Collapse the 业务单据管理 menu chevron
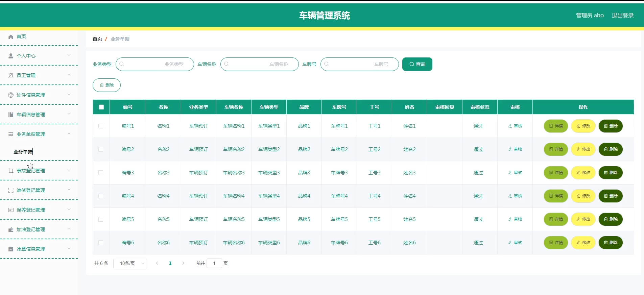 tap(69, 133)
